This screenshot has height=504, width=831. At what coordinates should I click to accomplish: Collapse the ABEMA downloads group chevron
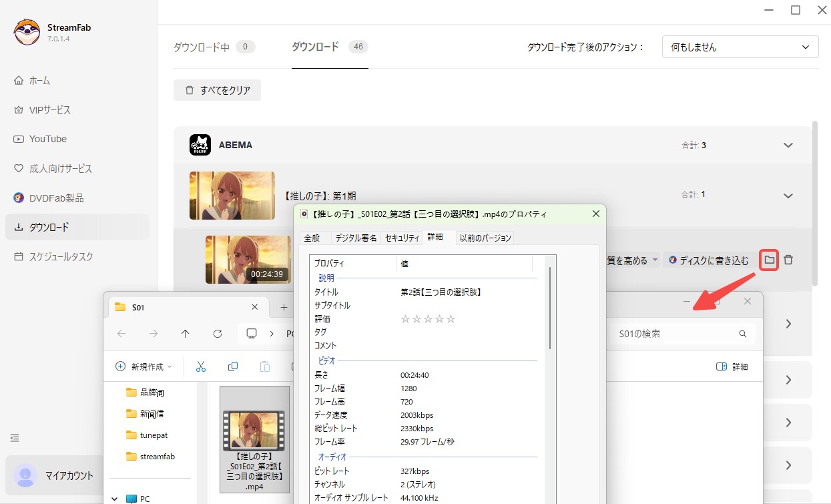788,145
